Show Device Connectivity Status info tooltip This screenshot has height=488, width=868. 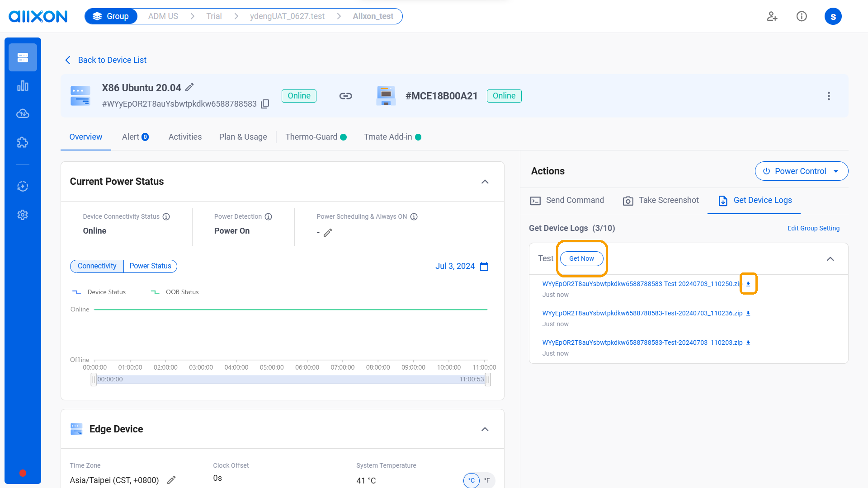click(166, 216)
